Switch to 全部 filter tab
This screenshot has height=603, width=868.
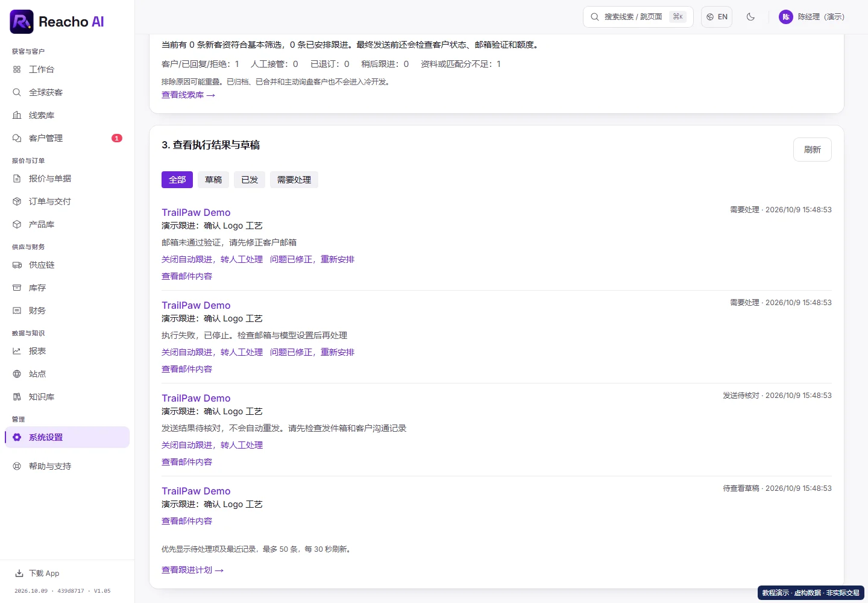(x=177, y=180)
